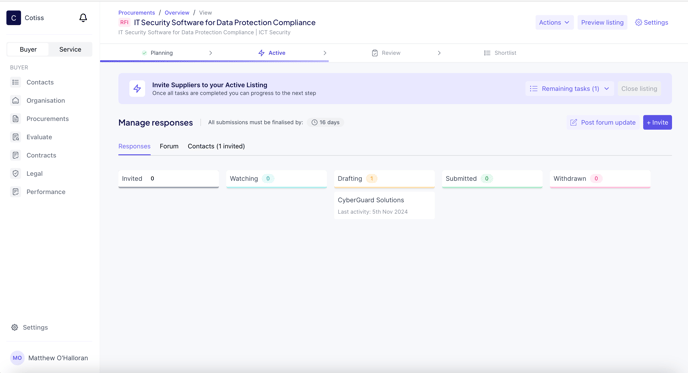Click the Evaluate sidebar icon
The image size is (688, 373).
(x=15, y=137)
